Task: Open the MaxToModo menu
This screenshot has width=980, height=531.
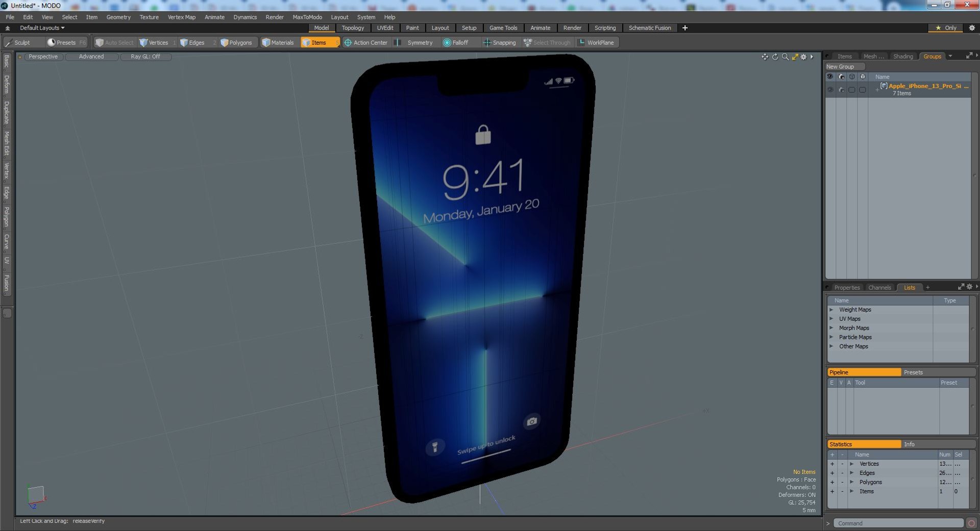Action: [x=307, y=17]
